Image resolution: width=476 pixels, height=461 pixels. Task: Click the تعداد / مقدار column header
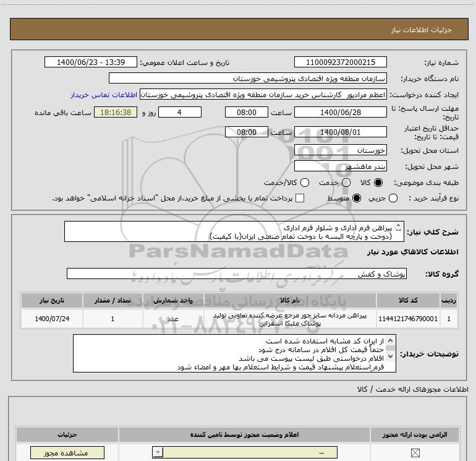click(x=113, y=300)
